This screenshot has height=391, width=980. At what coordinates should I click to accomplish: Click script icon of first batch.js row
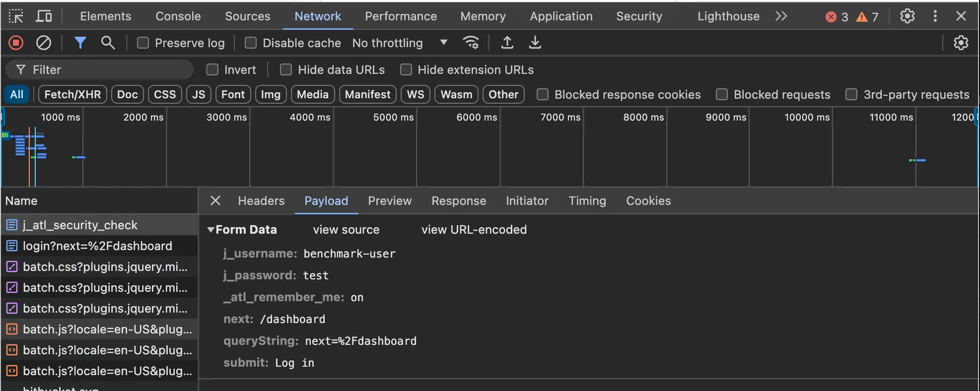[12, 329]
